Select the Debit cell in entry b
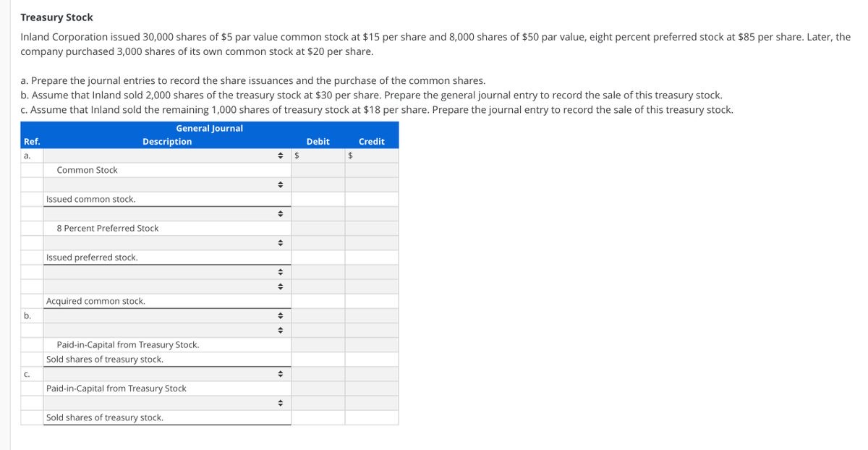 coord(318,315)
